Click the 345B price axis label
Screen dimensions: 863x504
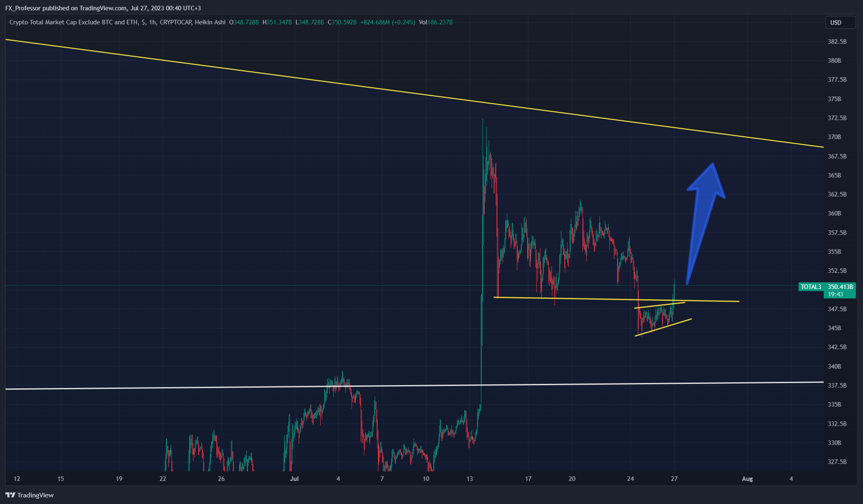pyautogui.click(x=834, y=328)
